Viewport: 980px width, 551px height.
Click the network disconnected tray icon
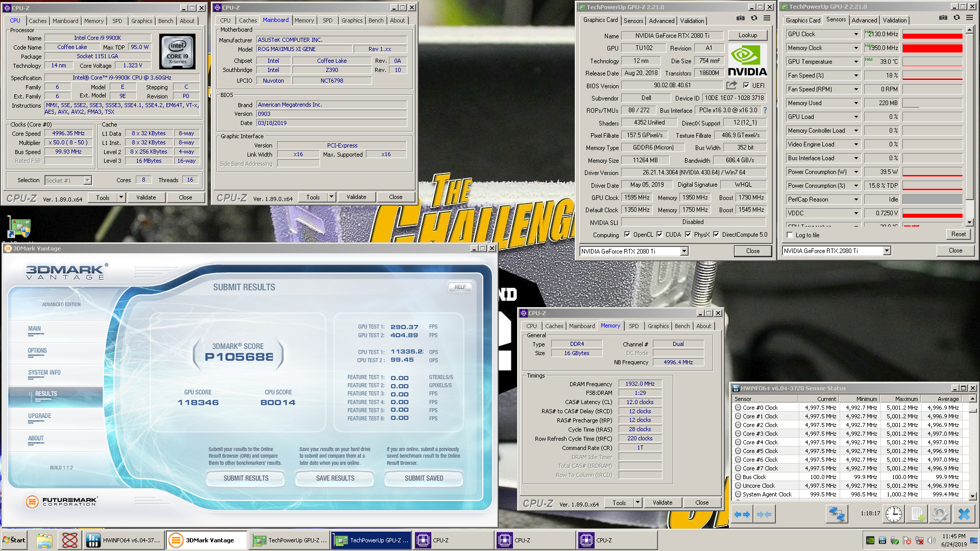click(x=919, y=540)
